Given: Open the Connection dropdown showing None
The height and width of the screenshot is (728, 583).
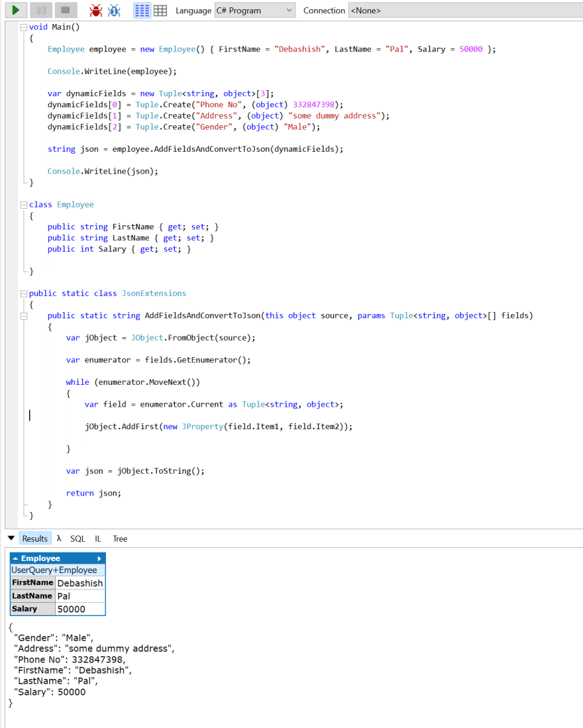Looking at the screenshot, I should click(x=466, y=10).
